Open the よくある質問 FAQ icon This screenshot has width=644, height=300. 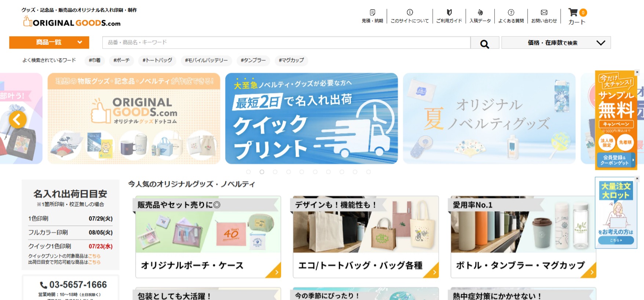click(511, 13)
